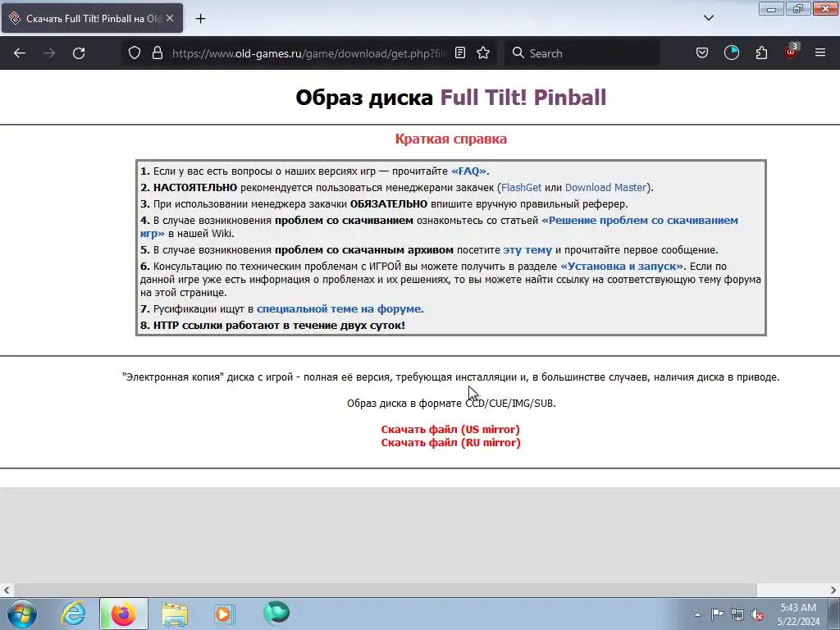Open the «FAQ» link
The height and width of the screenshot is (630, 840).
[468, 171]
